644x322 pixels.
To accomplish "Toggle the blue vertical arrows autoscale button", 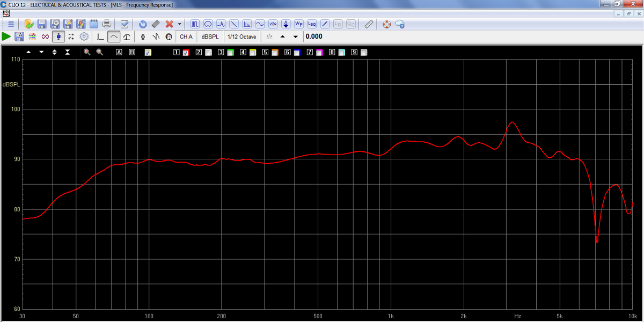I will point(58,36).
